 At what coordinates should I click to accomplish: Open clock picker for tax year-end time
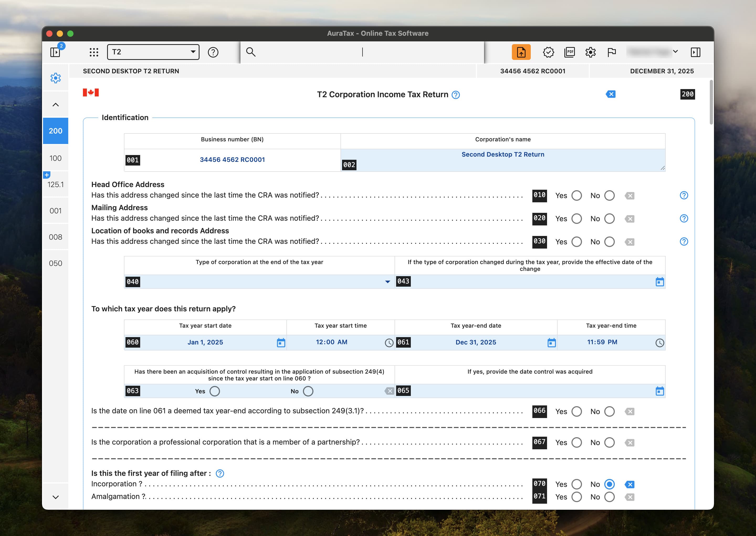660,343
